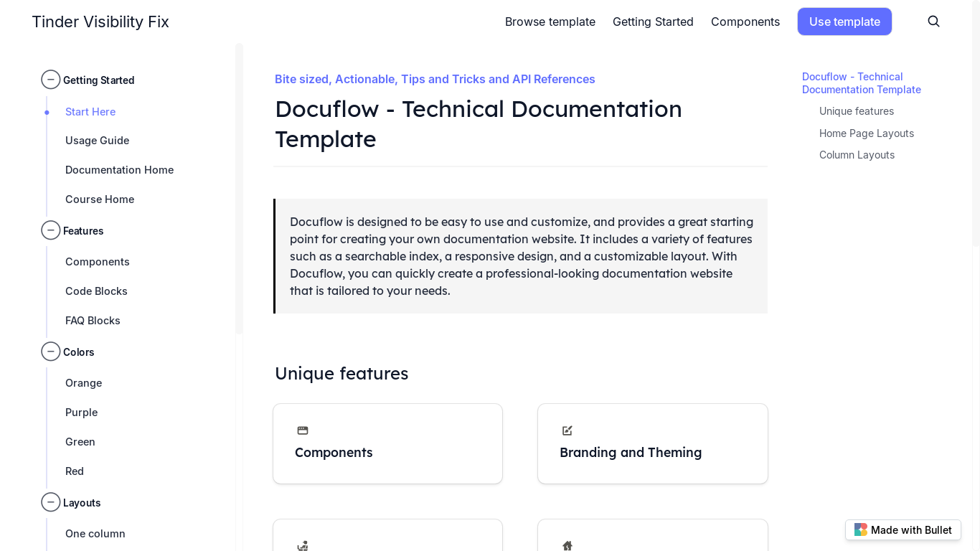The height and width of the screenshot is (551, 980).
Task: Open the FAQ Blocks page
Action: [x=93, y=321]
